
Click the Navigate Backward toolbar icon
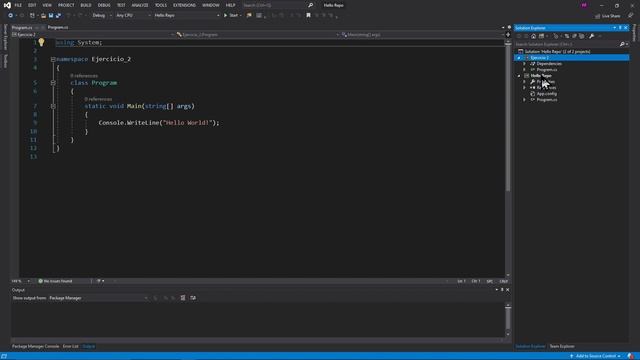(x=11, y=16)
